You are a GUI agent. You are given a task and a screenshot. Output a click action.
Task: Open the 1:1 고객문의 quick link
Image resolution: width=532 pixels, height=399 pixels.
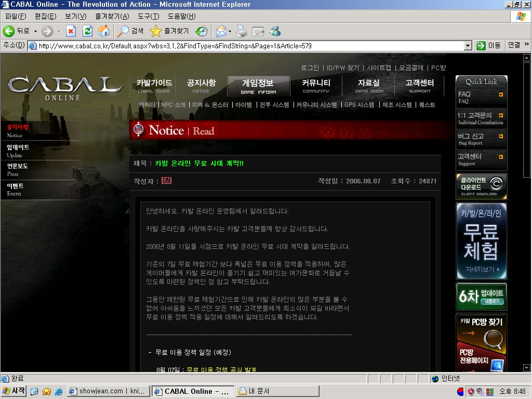tap(481, 118)
